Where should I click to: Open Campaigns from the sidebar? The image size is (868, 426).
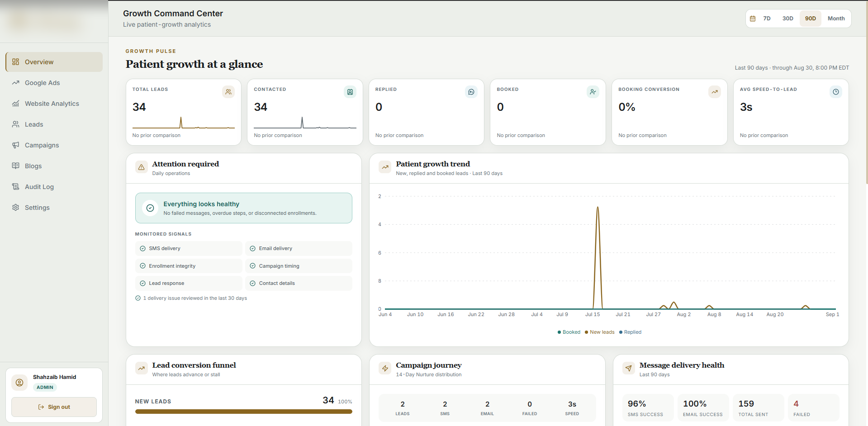click(x=54, y=145)
